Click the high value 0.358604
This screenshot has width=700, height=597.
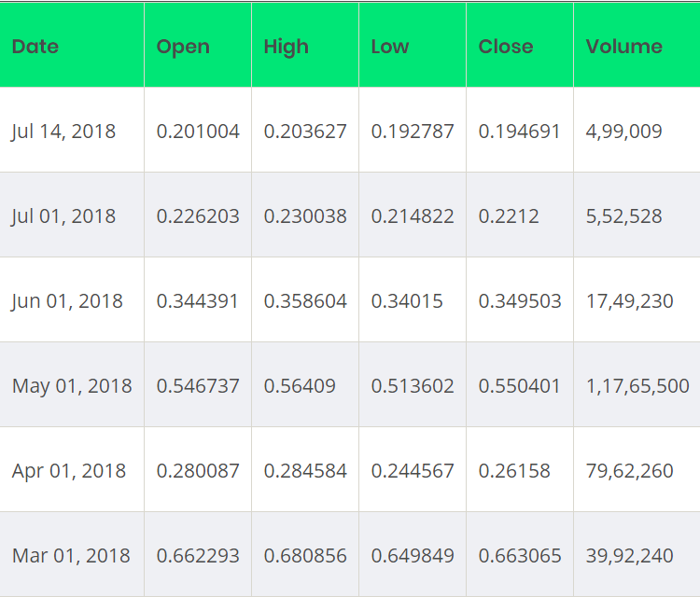point(305,300)
